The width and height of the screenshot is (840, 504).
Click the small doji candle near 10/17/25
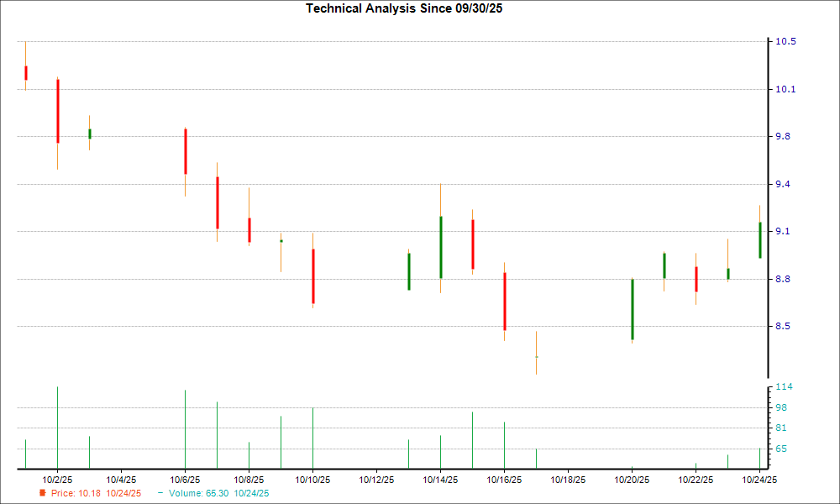[x=537, y=357]
